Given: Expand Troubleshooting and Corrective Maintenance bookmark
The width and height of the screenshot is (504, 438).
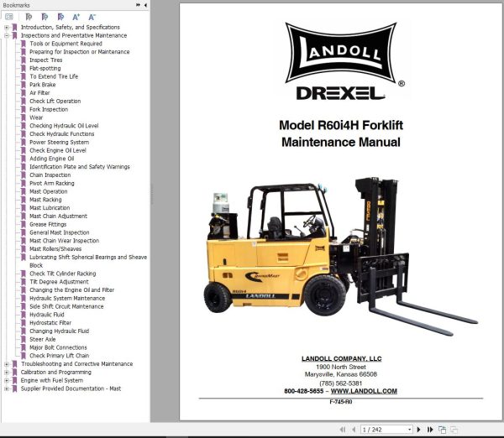Looking at the screenshot, I should 7,364.
